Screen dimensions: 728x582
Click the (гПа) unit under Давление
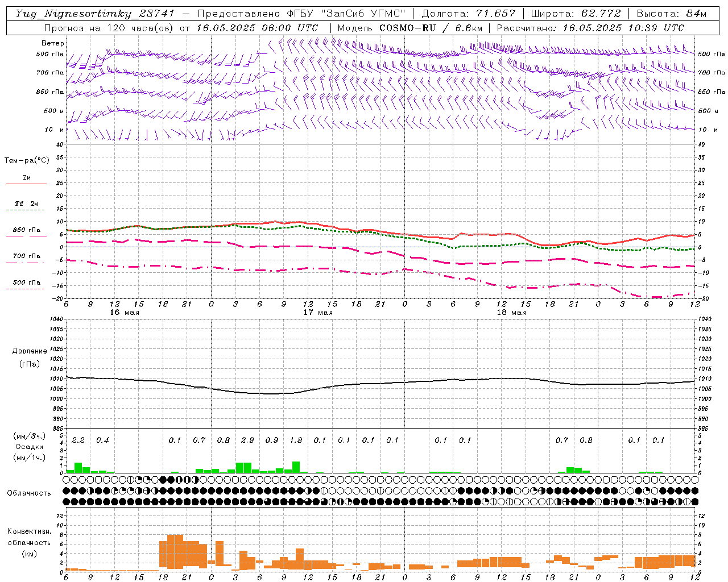tap(30, 364)
